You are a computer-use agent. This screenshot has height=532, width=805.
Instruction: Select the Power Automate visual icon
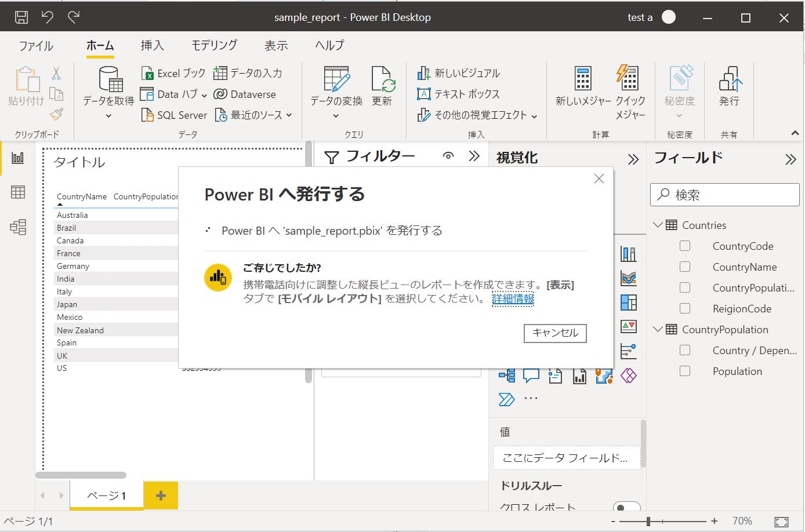pos(506,399)
